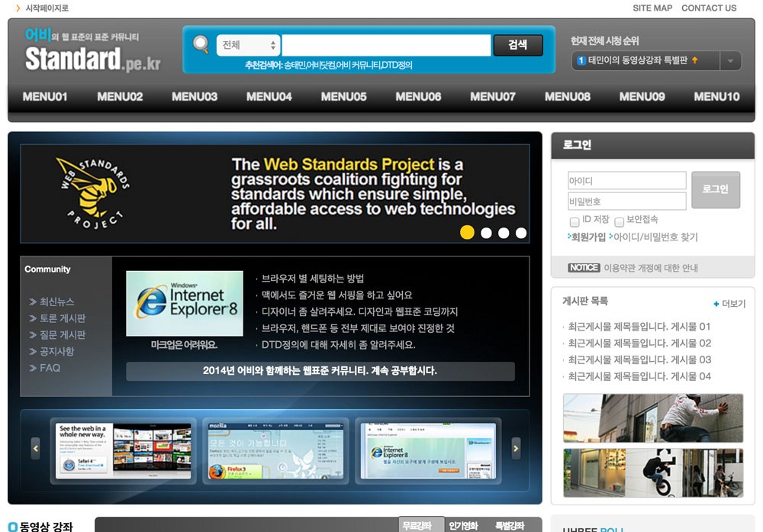Toggle the 보안접속 checkbox
The image size is (763, 532).
point(619,222)
